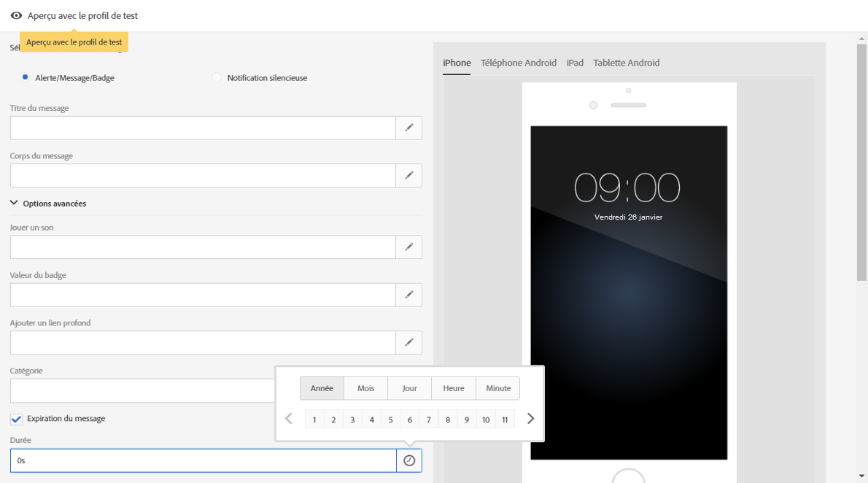Click the Jouer un son input field
This screenshot has height=483, width=868.
(203, 247)
